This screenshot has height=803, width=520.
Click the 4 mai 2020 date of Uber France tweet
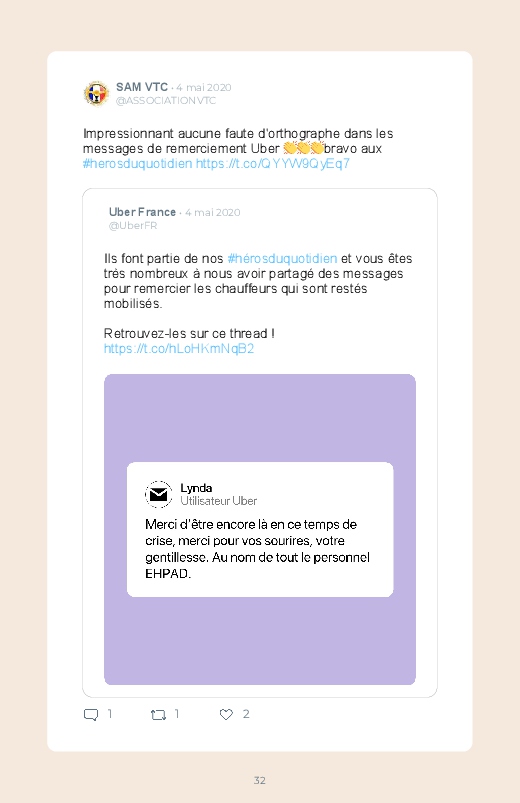tap(213, 213)
